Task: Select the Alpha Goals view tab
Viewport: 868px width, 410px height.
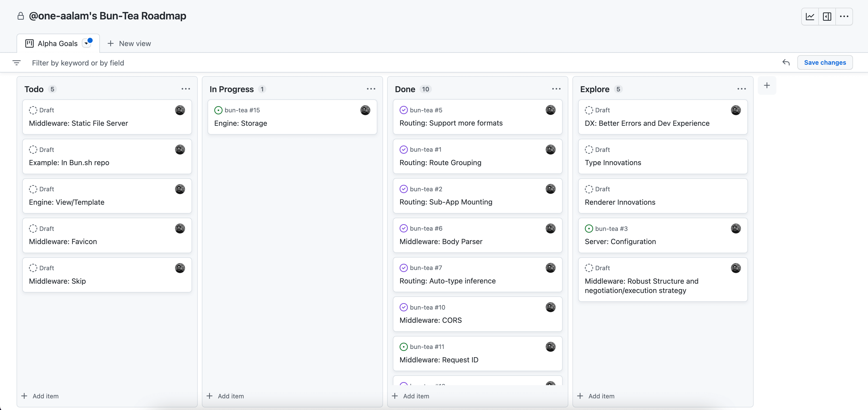Action: [x=57, y=43]
